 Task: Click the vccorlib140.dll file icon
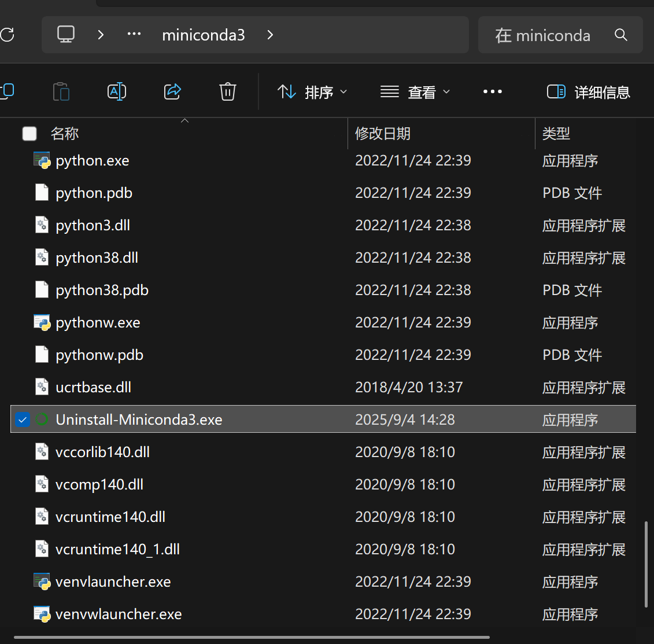coord(42,451)
